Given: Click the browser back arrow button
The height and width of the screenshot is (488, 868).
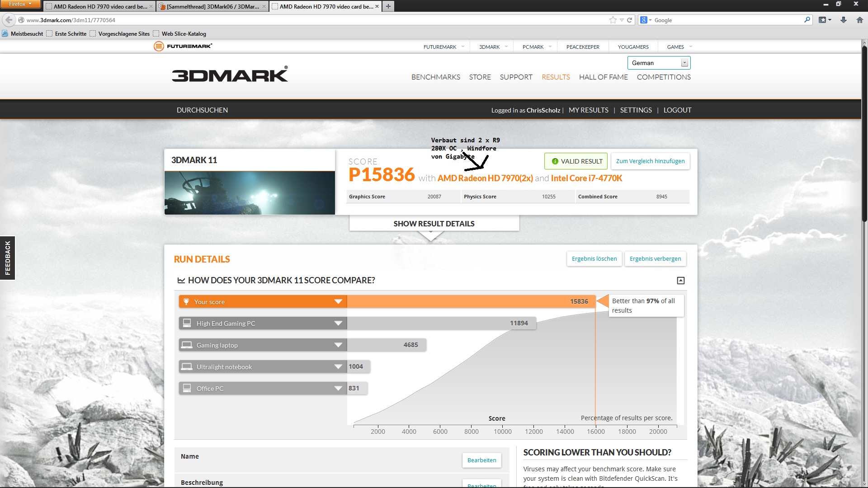Looking at the screenshot, I should (x=9, y=20).
